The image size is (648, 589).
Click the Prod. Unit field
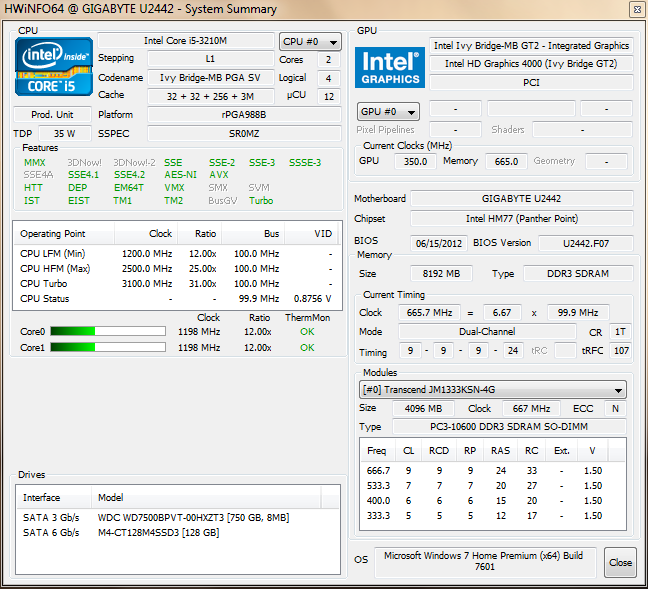[52, 114]
